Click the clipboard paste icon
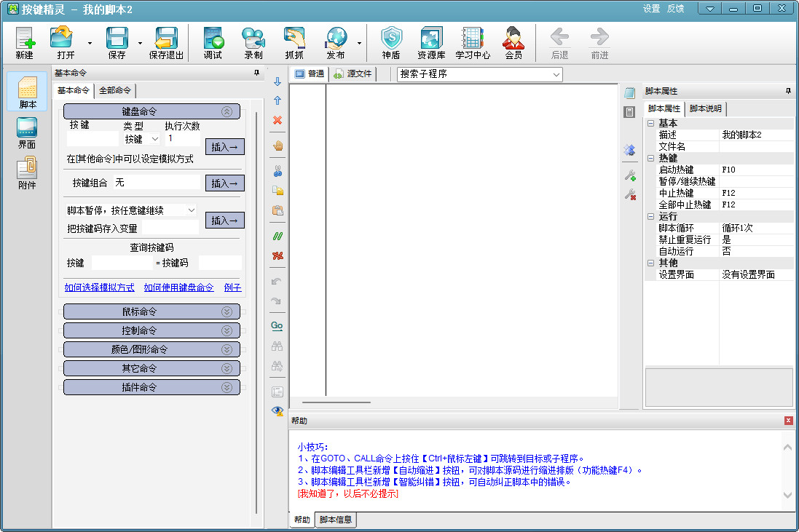 [x=278, y=210]
